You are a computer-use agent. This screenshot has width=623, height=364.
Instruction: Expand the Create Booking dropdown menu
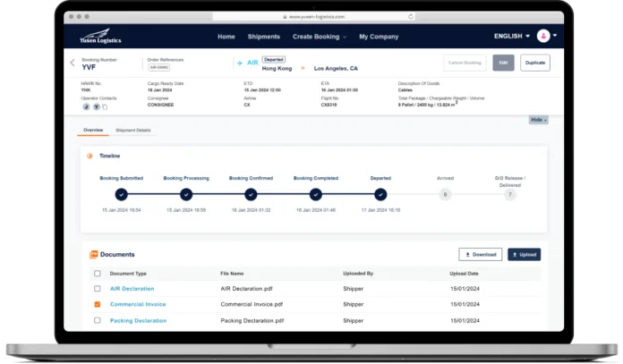(320, 37)
